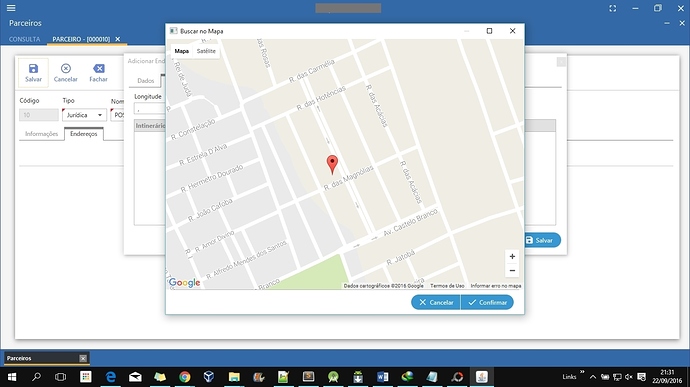Viewport: 690px width, 387px height.
Task: Open Google Chrome from the taskbar
Action: coord(185,376)
